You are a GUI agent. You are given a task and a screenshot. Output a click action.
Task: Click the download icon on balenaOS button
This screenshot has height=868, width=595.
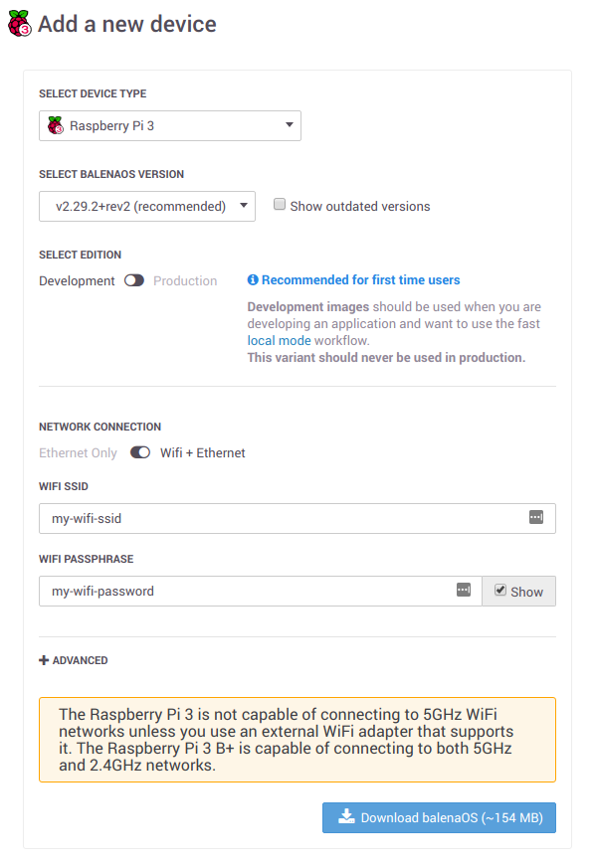click(347, 816)
